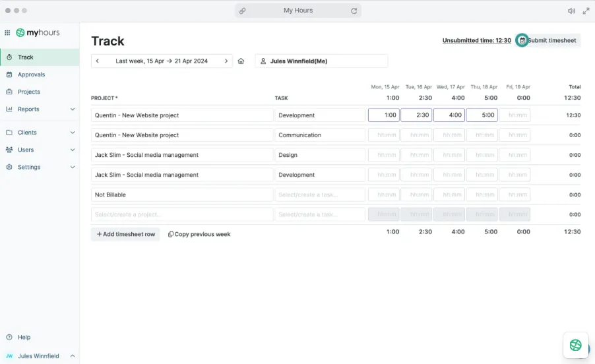Click the Approvals calendar-check icon
This screenshot has width=595, height=364.
pyautogui.click(x=9, y=75)
